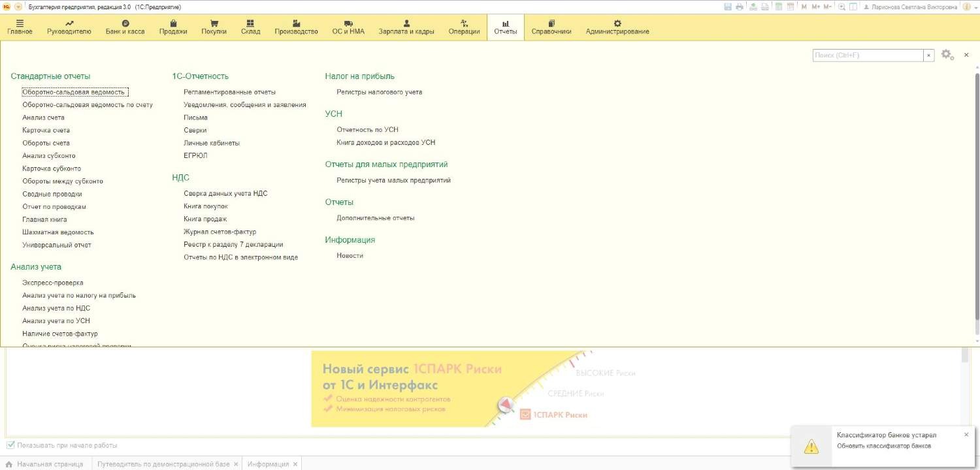Open the Сверки link
Image resolution: width=980 pixels, height=470 pixels.
point(195,130)
